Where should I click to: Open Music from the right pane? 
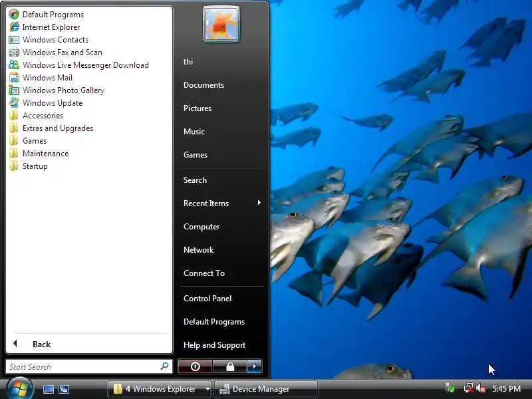tap(194, 132)
